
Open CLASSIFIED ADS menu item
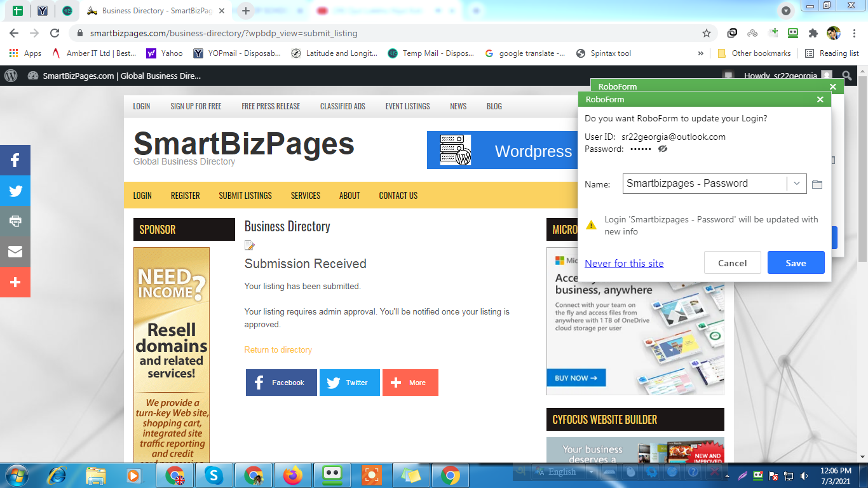(x=342, y=106)
